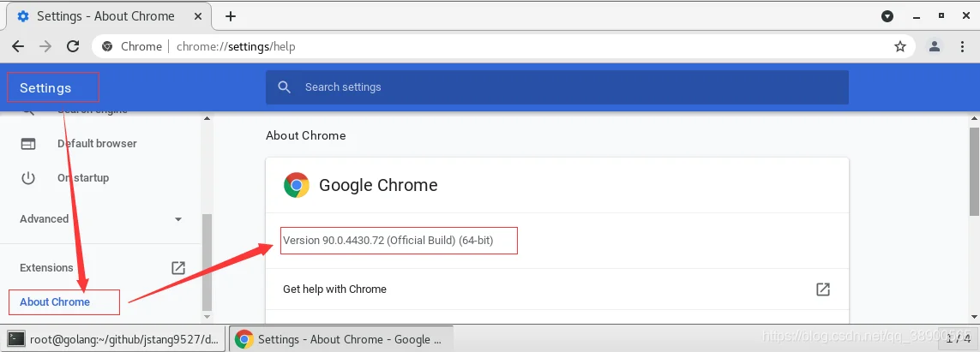Click the forward navigation arrow

coord(45,46)
